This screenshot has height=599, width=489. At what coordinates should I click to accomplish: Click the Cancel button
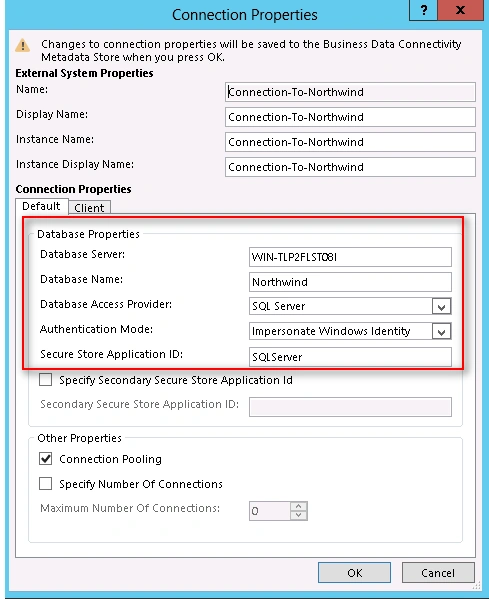[438, 573]
